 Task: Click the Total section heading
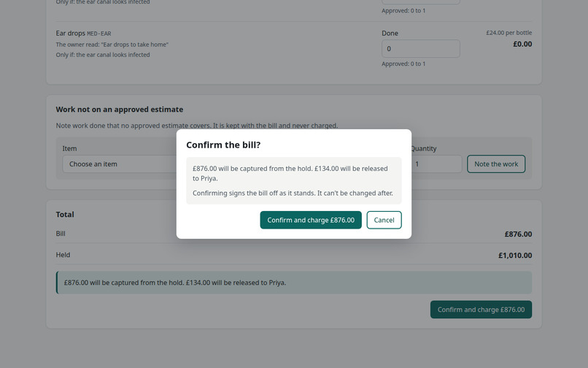[x=65, y=215]
